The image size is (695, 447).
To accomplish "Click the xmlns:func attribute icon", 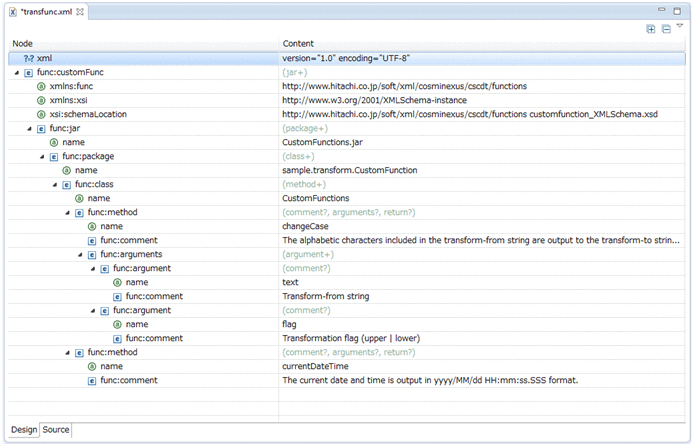I will click(x=41, y=87).
